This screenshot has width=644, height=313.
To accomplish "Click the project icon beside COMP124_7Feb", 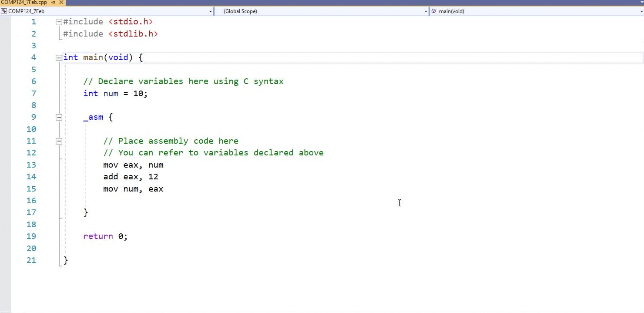I will (4, 11).
